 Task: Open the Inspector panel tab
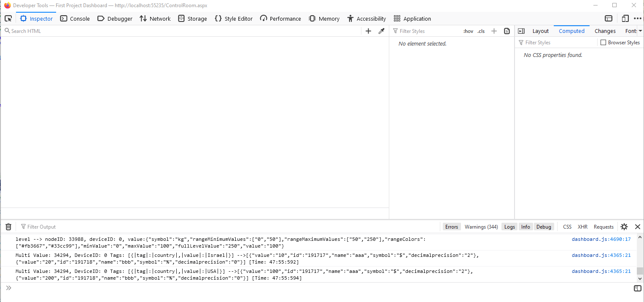coord(37,19)
